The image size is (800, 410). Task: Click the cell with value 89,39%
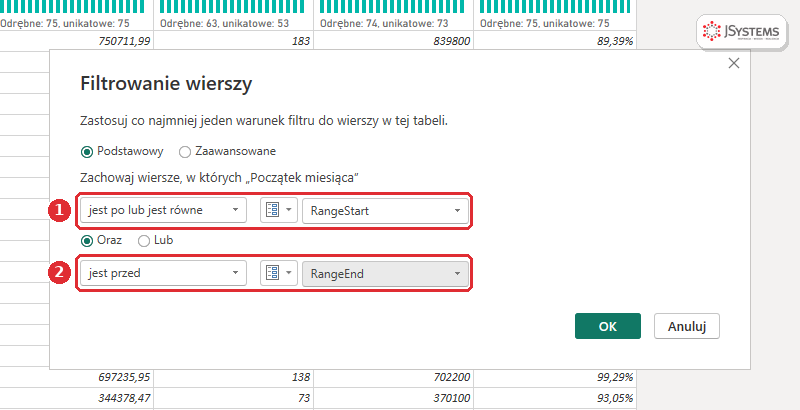pyautogui.click(x=555, y=41)
